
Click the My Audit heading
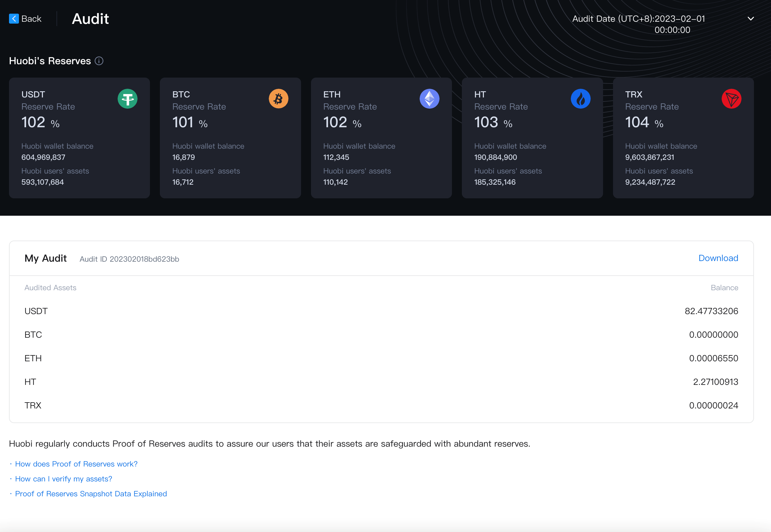(x=46, y=258)
